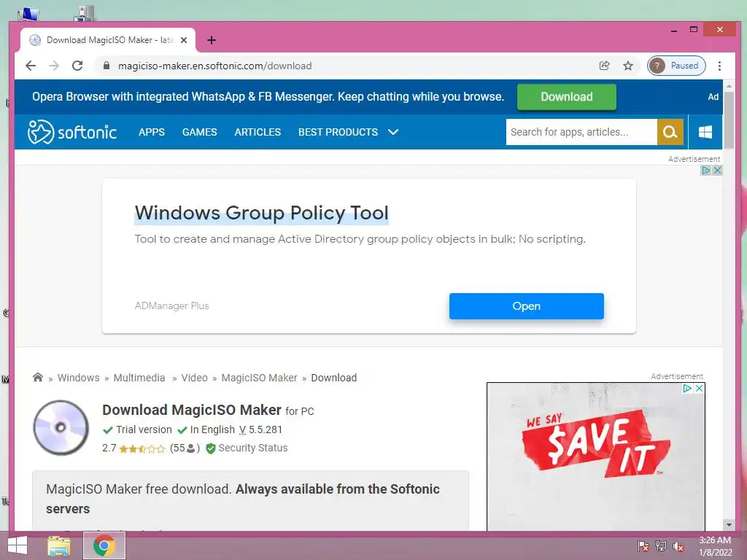Click the We Say Save It ad image
The width and height of the screenshot is (747, 560).
pyautogui.click(x=595, y=457)
